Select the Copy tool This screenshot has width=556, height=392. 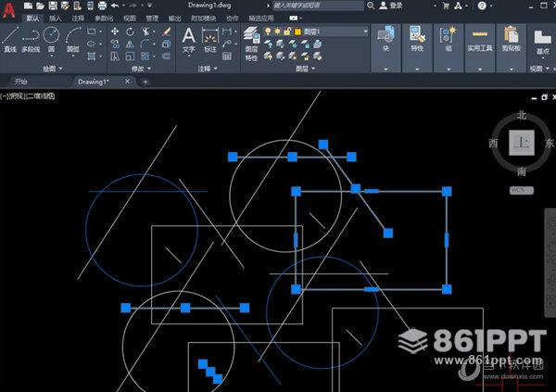point(115,44)
